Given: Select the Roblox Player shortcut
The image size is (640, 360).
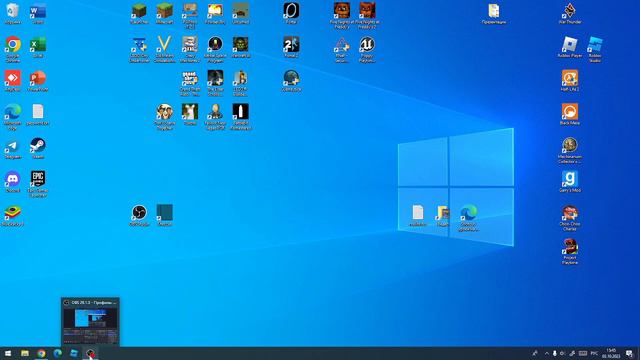Looking at the screenshot, I should coord(570,47).
